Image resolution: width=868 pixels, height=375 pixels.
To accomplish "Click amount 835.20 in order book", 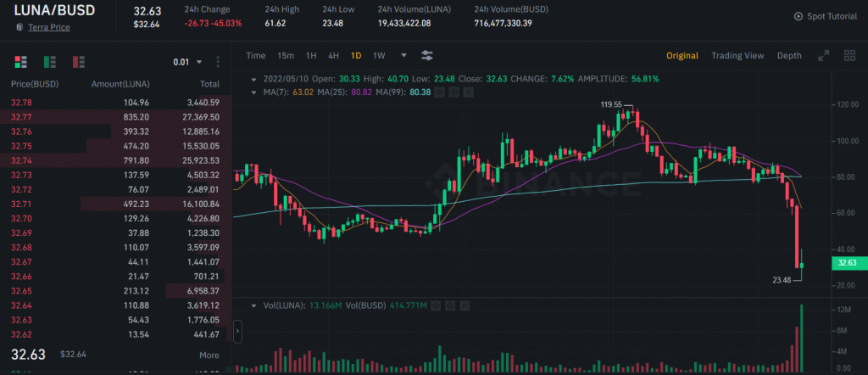I will (136, 117).
